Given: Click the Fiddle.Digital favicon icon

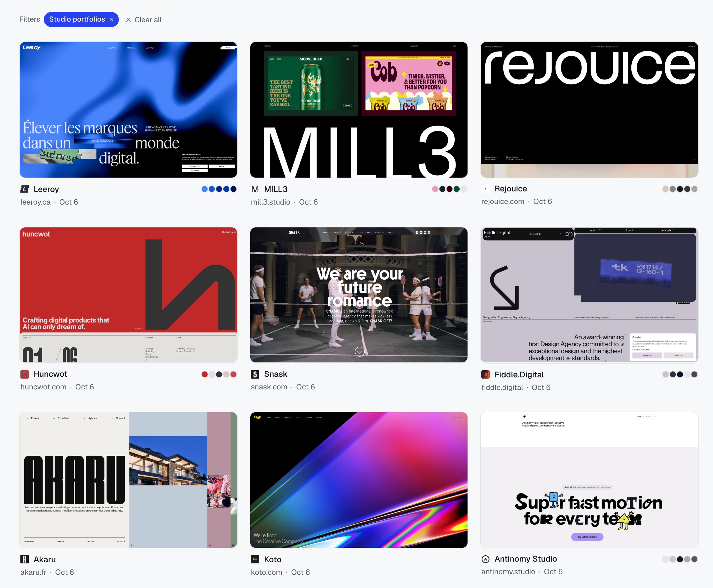Looking at the screenshot, I should (485, 374).
